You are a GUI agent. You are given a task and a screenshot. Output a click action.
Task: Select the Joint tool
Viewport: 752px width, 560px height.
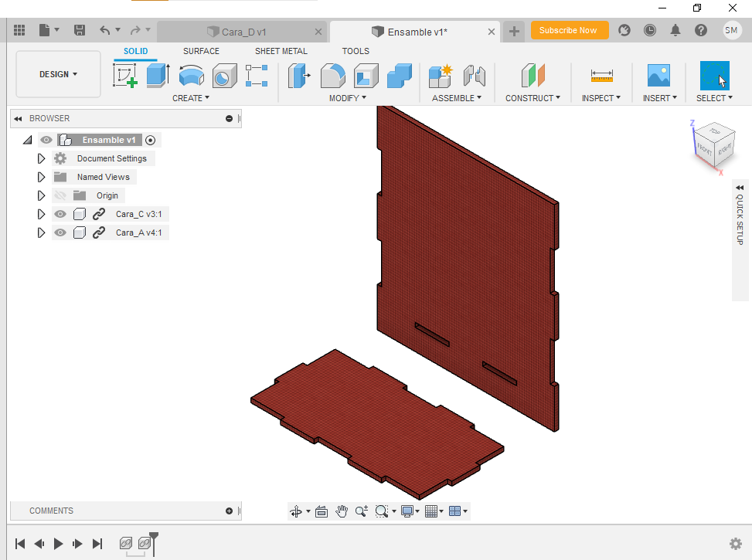tap(475, 75)
